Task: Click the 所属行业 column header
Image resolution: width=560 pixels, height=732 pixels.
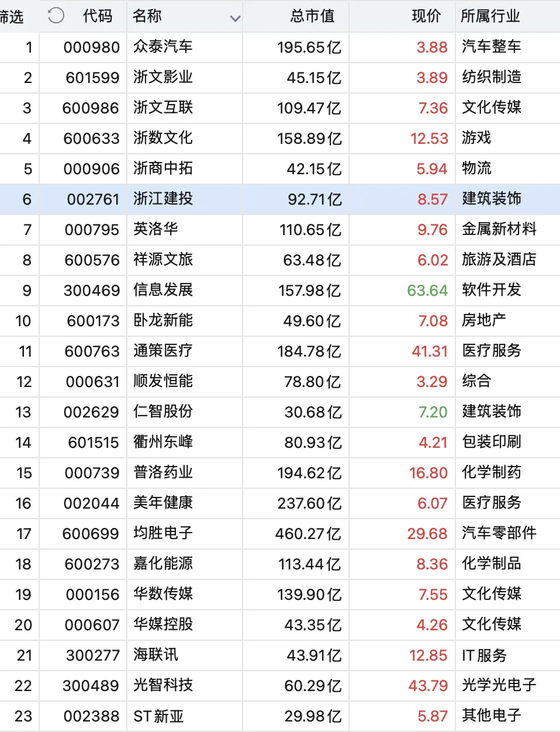Action: point(490,16)
